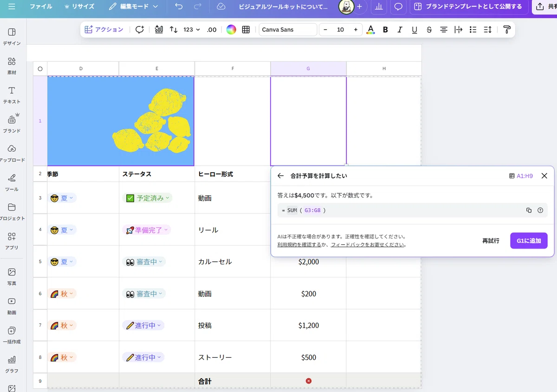This screenshot has width=557, height=392.
Task: Click ブランドテンプレートとして公開する button
Action: 468,6
